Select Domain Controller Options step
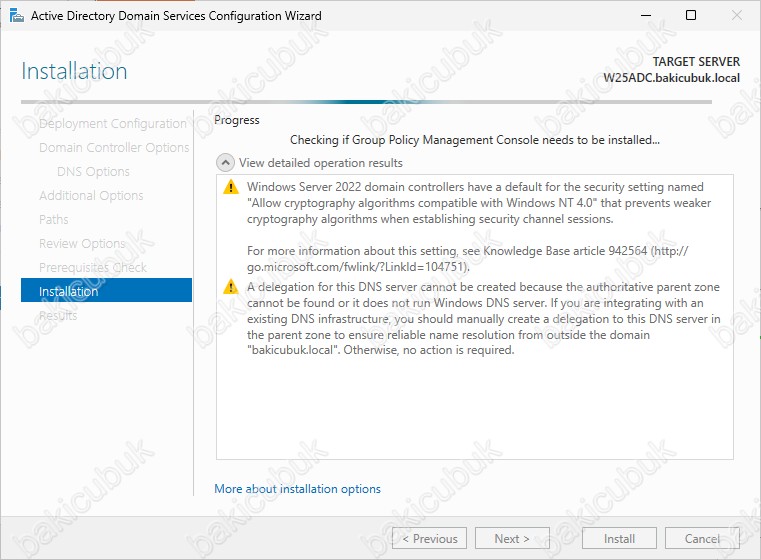 click(113, 148)
